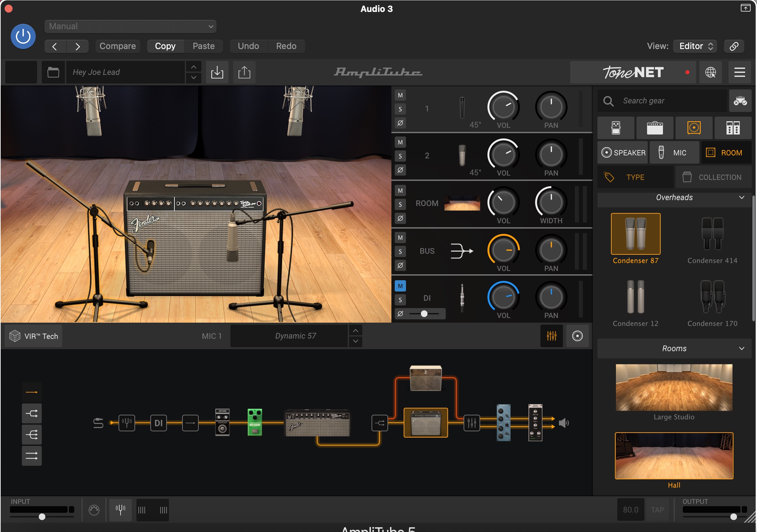Viewport: 757px width, 532px height.
Task: Toggle the plugin power bypass button
Action: (x=23, y=36)
